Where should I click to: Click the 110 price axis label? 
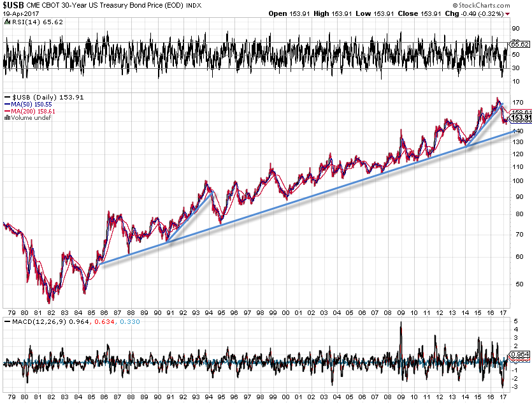(x=518, y=166)
